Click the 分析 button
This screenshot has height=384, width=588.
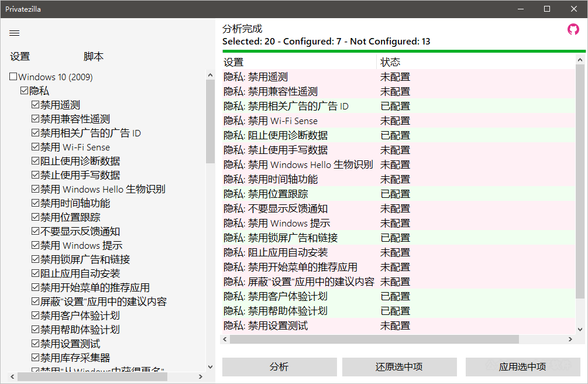coord(280,367)
